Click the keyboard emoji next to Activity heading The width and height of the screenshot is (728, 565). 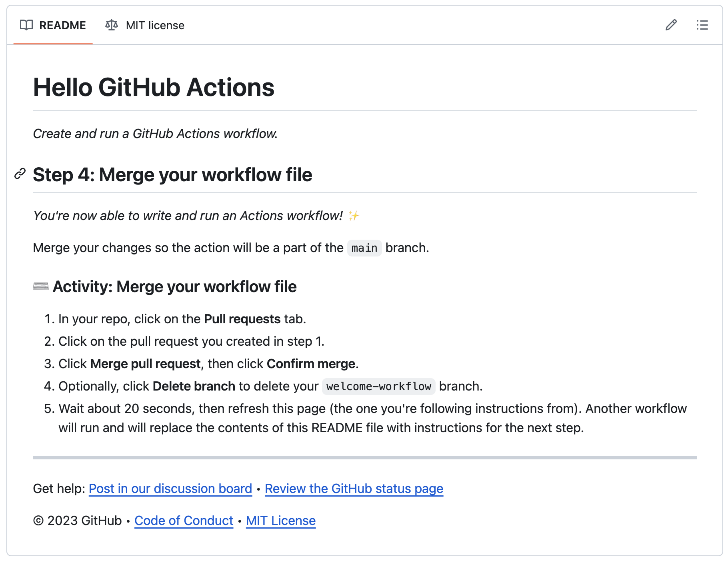41,287
